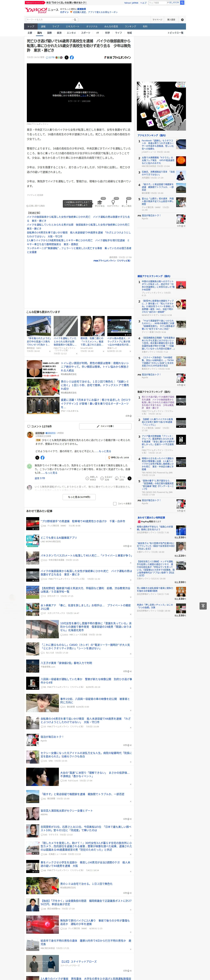Click the トピックス一覧 link
Screen dimensions: 210x980
[175, 33]
